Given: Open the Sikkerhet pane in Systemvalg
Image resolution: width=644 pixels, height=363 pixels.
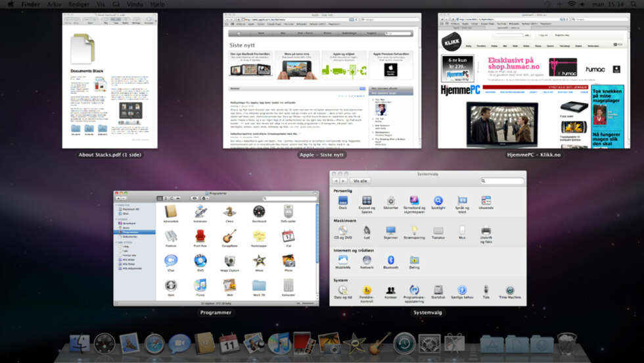Looking at the screenshot, I should (390, 203).
